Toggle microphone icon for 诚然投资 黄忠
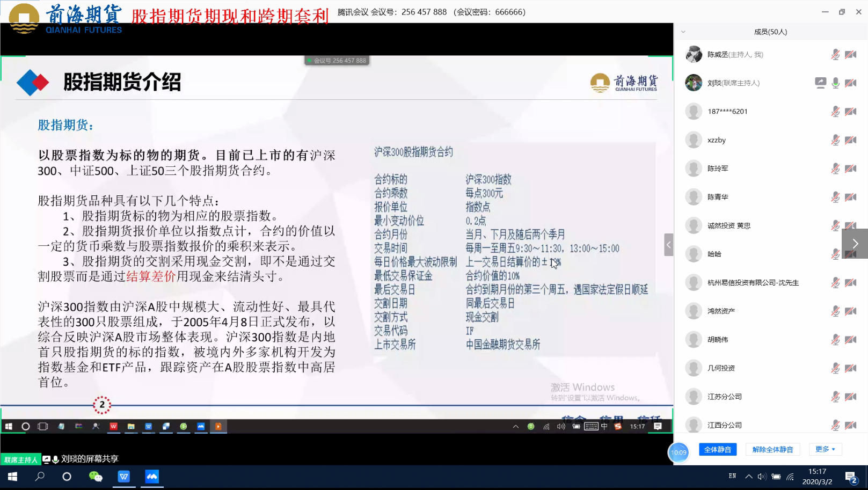Viewport: 868px width, 490px height. coord(835,225)
